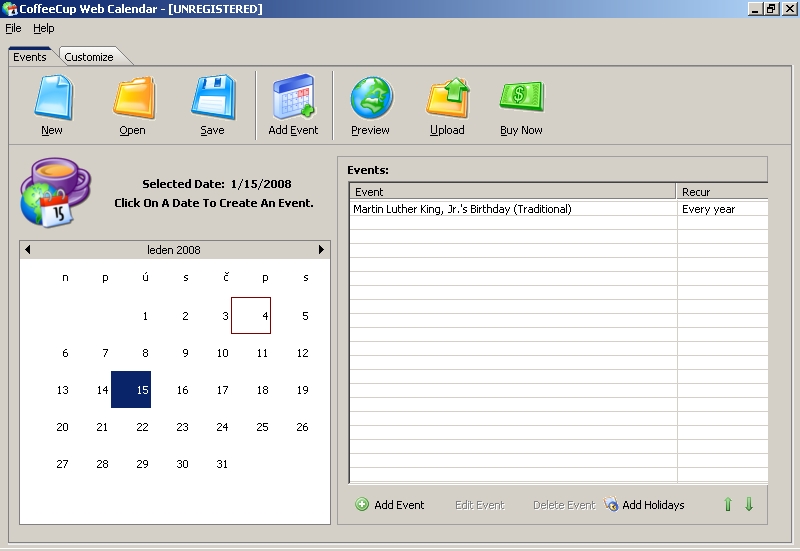Pick date 9 in the calendar
Viewport: 800px width, 551px height.
click(x=185, y=353)
